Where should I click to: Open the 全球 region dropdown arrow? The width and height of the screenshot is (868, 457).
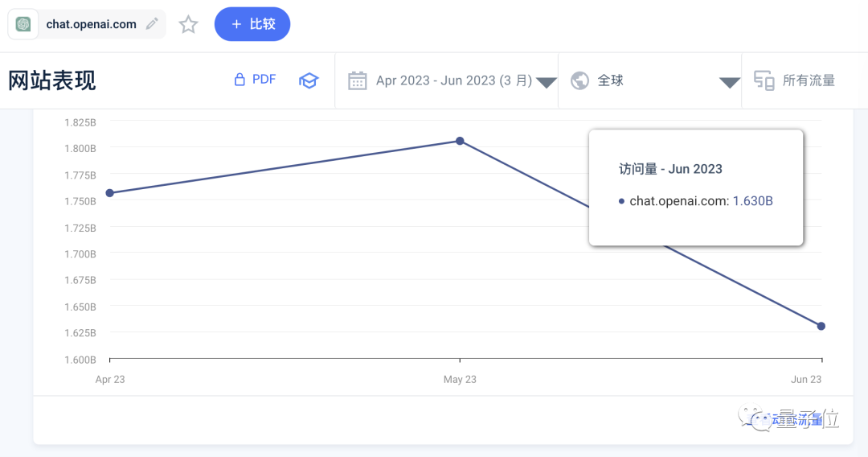(729, 83)
